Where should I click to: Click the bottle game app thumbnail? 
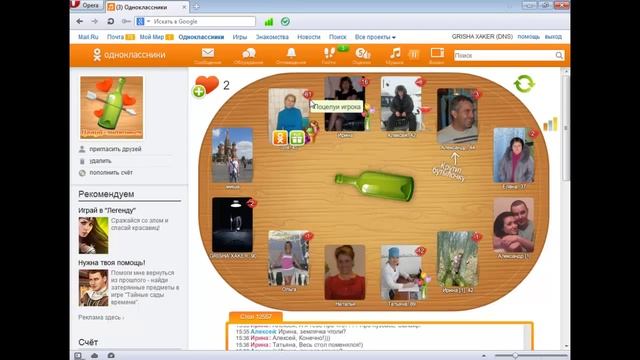(112, 107)
